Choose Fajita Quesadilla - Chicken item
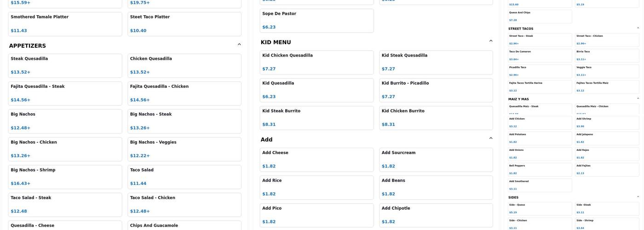 [x=184, y=93]
